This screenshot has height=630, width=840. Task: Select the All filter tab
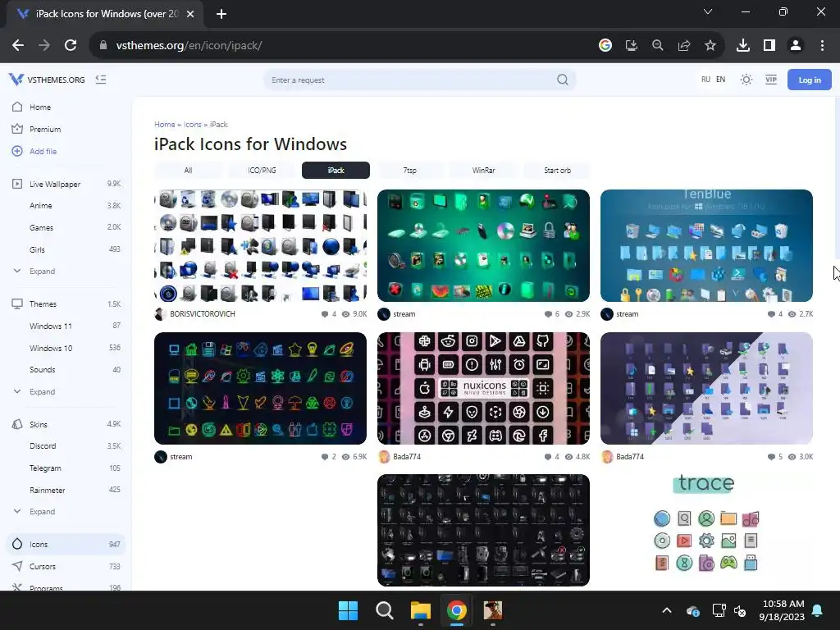click(188, 170)
